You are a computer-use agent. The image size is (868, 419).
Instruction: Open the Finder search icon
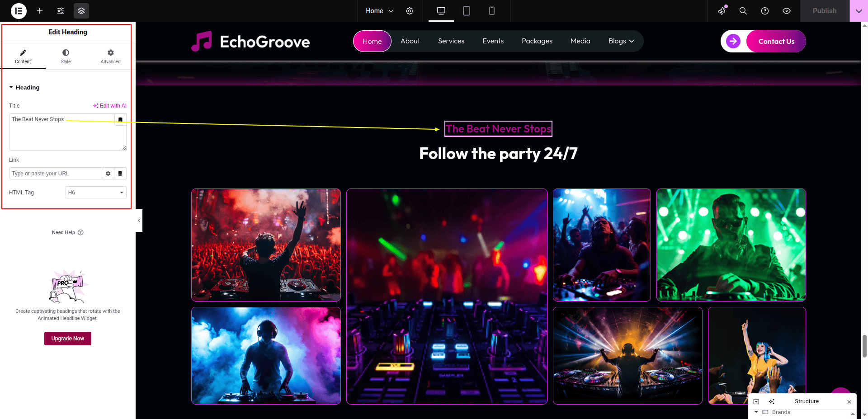tap(743, 11)
